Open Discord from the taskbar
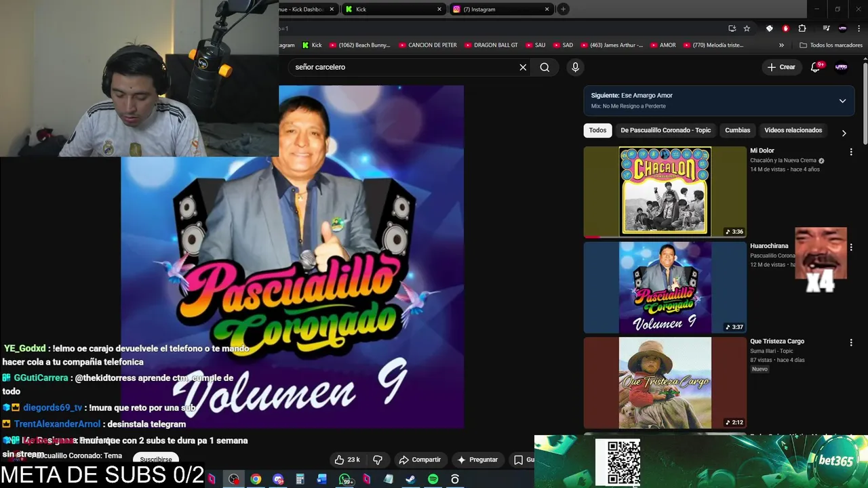868x488 pixels. point(278,479)
